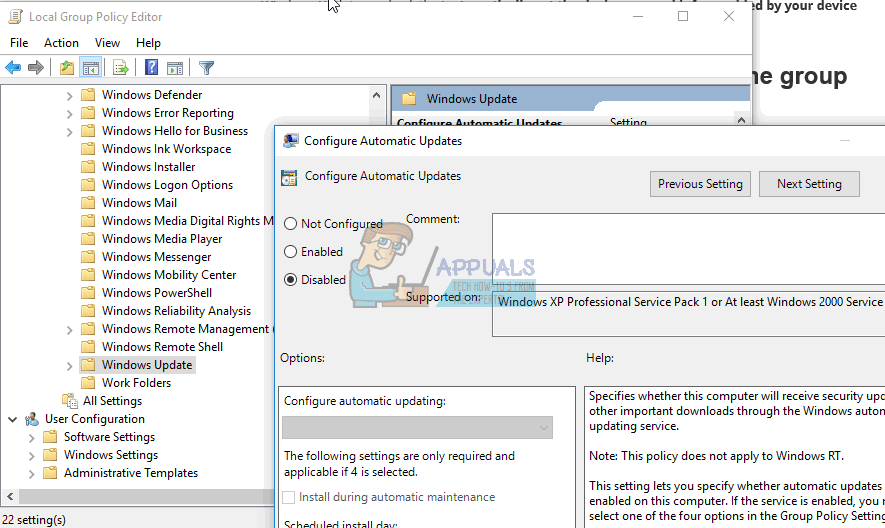Click the Local Group Policy Editor title icon
The width and height of the screenshot is (885, 528).
pos(15,17)
